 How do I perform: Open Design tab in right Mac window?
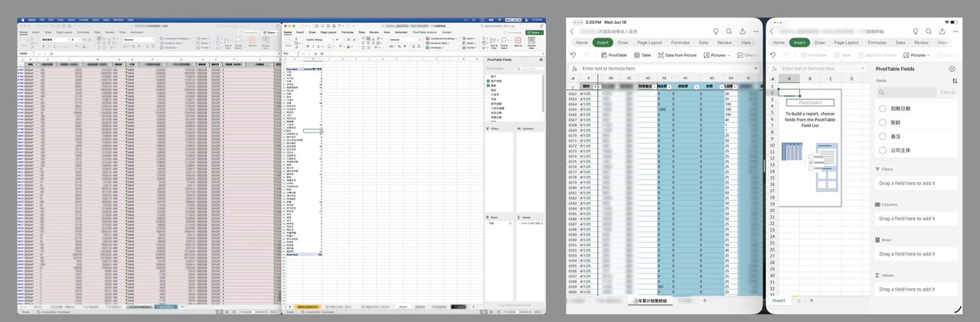tap(446, 32)
